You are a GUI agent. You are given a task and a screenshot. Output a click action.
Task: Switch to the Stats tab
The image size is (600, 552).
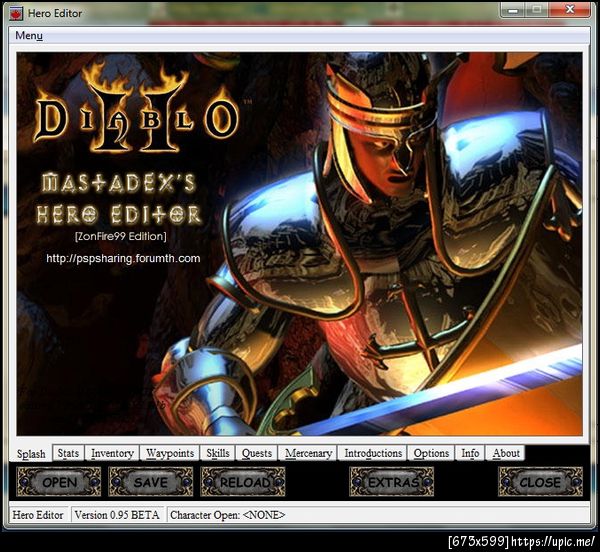[x=68, y=453]
